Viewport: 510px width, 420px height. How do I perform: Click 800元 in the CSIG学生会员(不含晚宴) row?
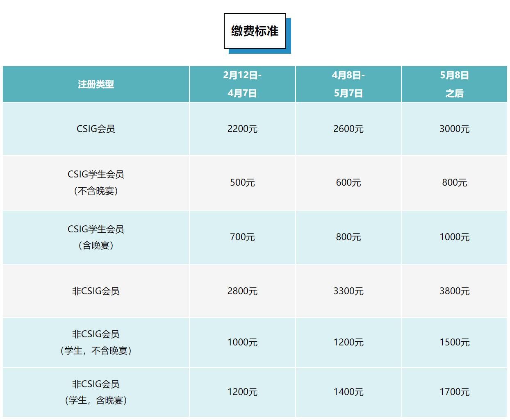454,183
